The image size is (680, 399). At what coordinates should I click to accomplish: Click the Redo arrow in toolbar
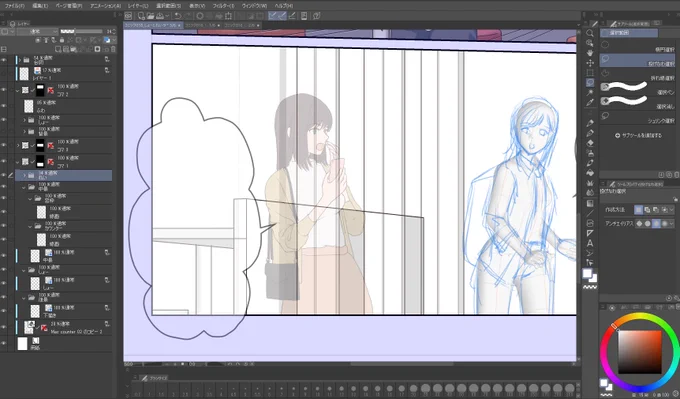pyautogui.click(x=188, y=16)
